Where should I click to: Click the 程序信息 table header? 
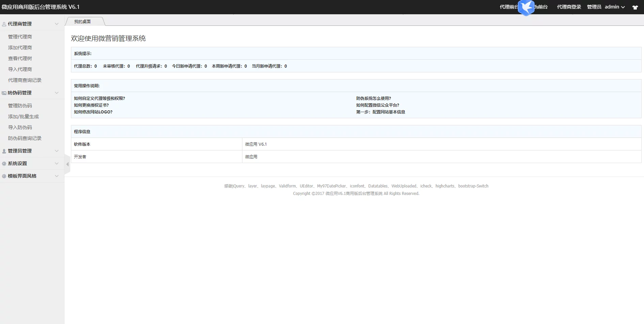click(x=356, y=132)
